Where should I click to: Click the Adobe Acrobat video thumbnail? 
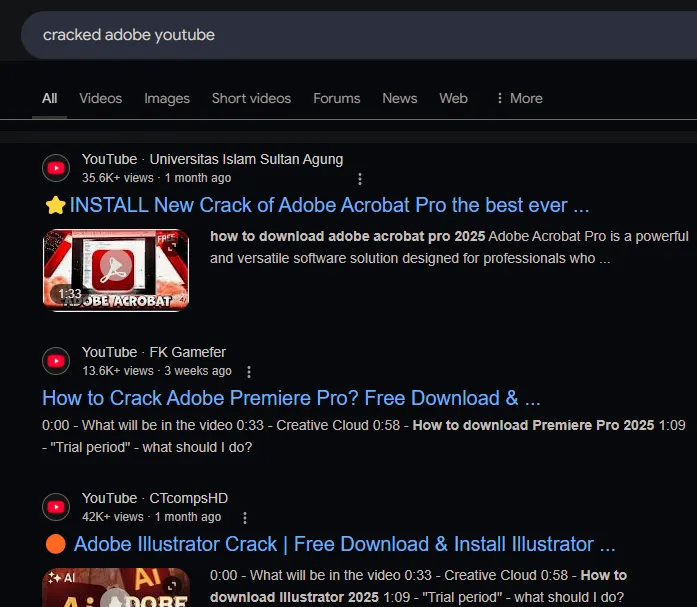(116, 270)
